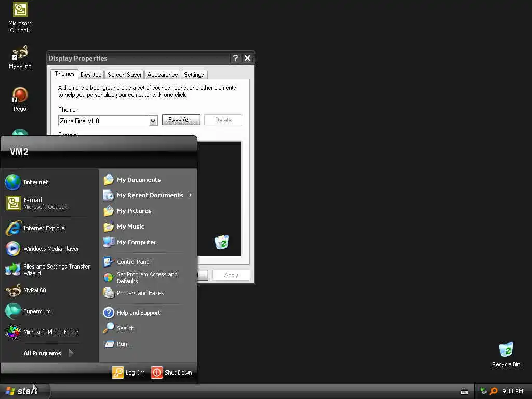532x399 pixels.
Task: Click the VM2 user name header
Action: click(x=19, y=151)
